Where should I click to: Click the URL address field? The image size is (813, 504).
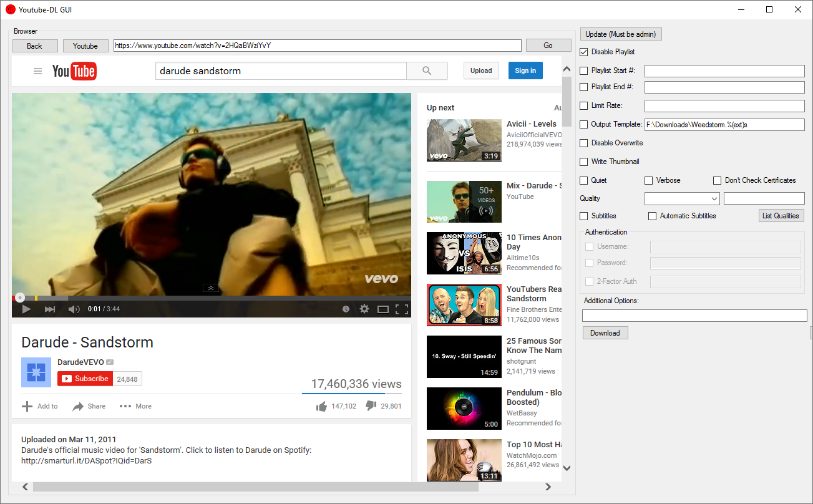[x=318, y=46]
